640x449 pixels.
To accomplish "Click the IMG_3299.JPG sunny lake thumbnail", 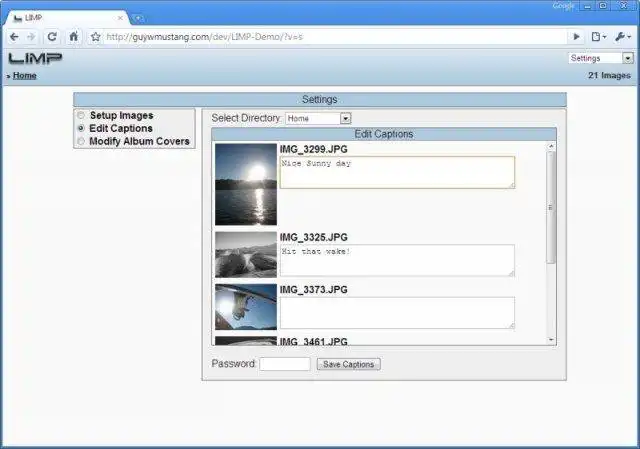I will coord(246,184).
